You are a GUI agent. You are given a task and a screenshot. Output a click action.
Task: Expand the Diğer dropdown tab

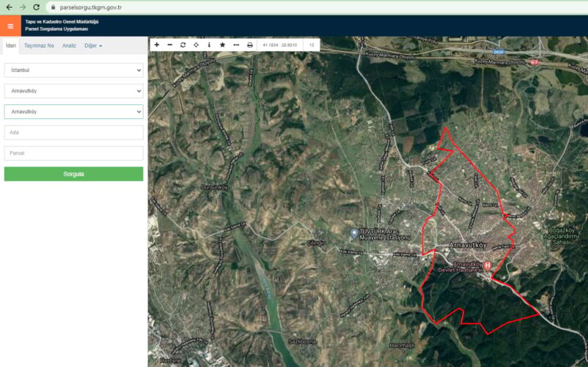(93, 46)
